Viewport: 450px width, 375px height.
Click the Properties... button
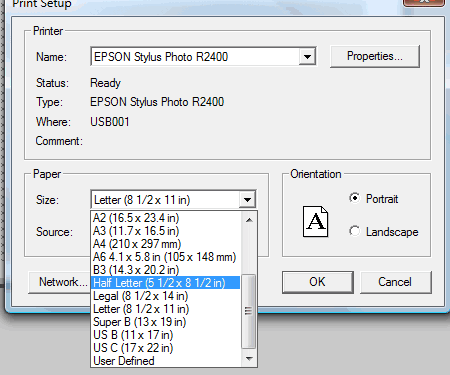tap(375, 56)
